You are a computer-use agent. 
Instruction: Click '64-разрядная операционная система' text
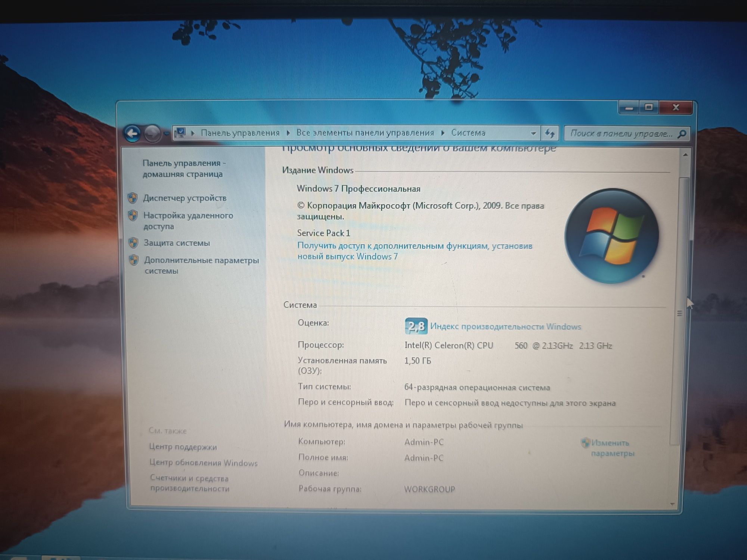click(x=477, y=387)
